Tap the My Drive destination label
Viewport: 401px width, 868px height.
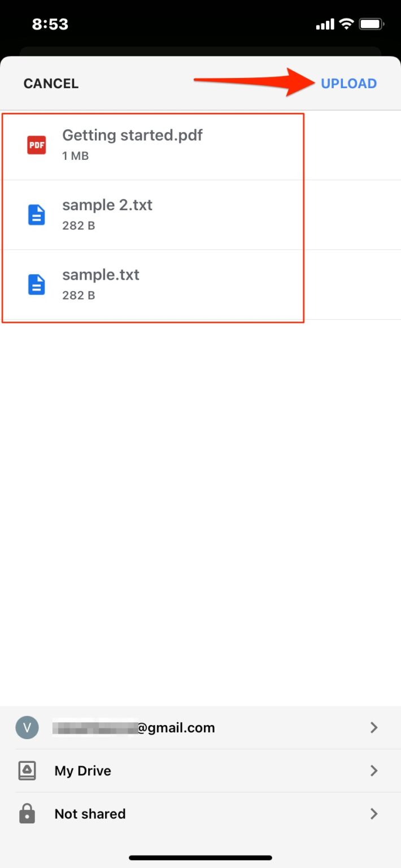click(82, 771)
